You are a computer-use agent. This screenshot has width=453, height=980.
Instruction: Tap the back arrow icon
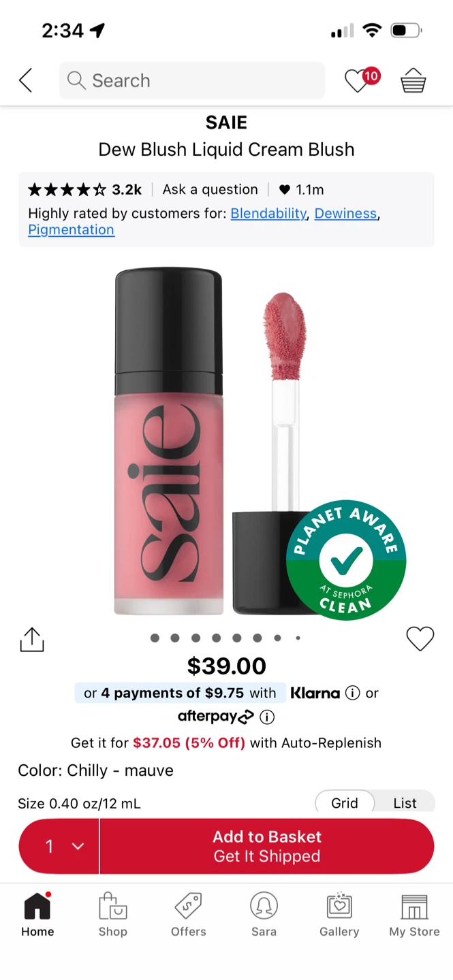(26, 81)
